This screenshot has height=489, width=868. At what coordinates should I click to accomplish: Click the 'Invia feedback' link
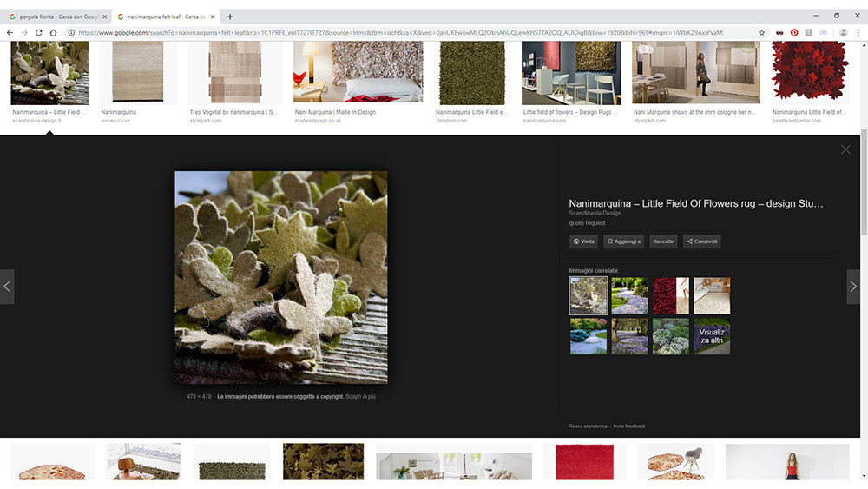click(x=628, y=426)
